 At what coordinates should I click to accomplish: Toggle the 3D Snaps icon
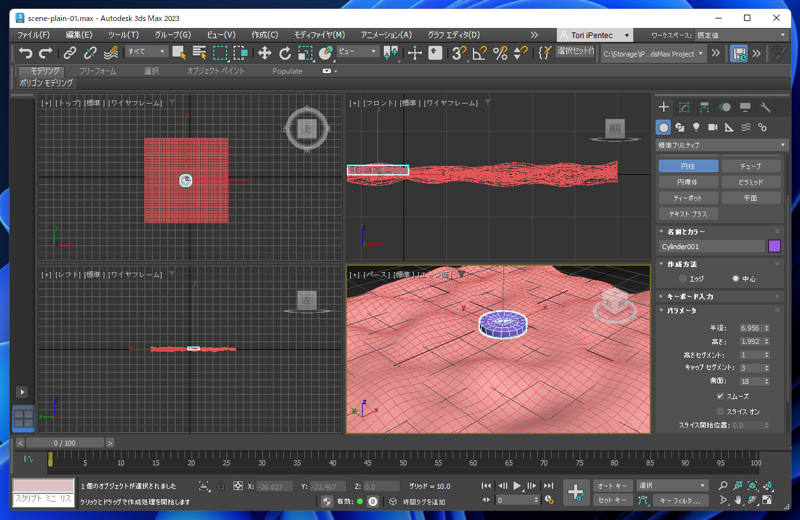(459, 53)
